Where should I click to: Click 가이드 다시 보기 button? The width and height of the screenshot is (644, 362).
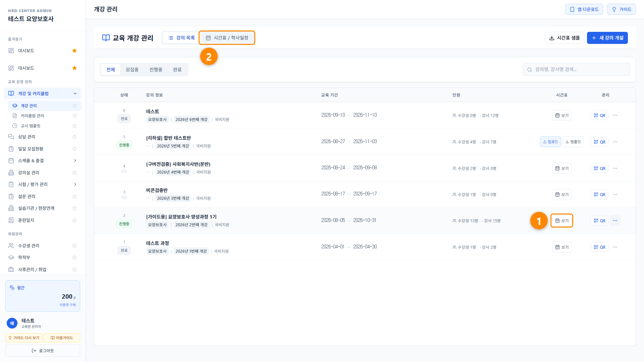(x=24, y=338)
